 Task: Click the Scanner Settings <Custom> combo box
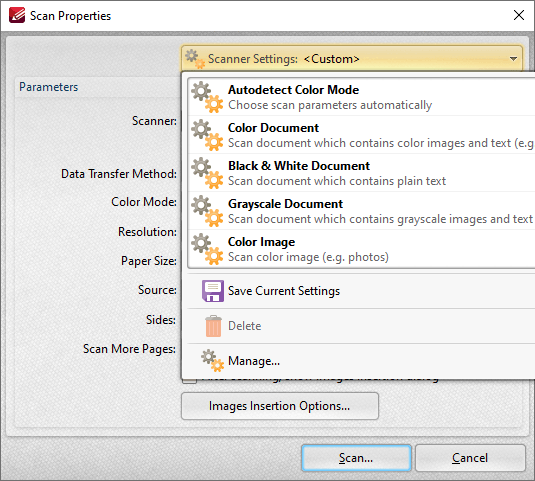click(352, 59)
